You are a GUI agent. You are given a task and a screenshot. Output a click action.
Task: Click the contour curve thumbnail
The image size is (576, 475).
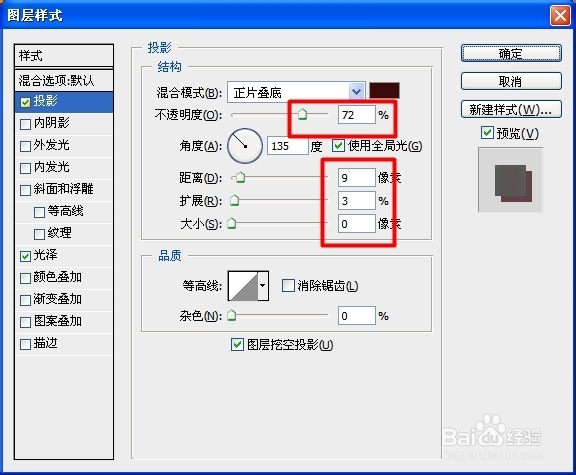click(x=243, y=285)
